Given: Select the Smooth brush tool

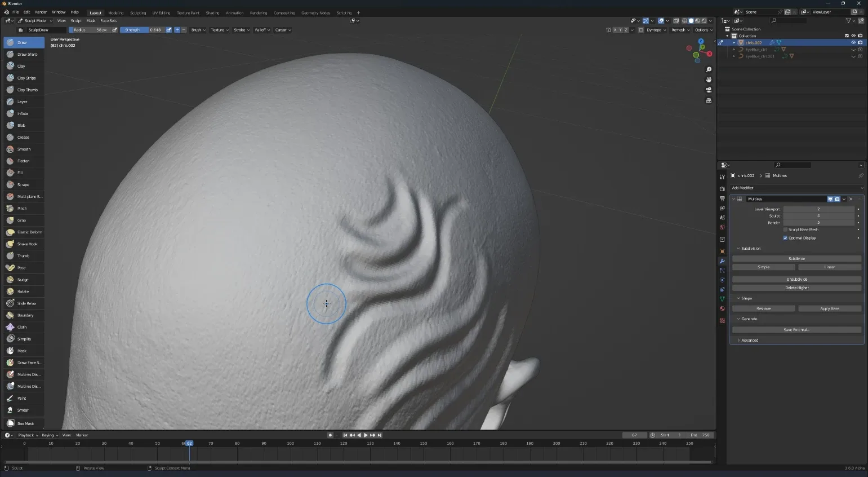Looking at the screenshot, I should click(24, 149).
